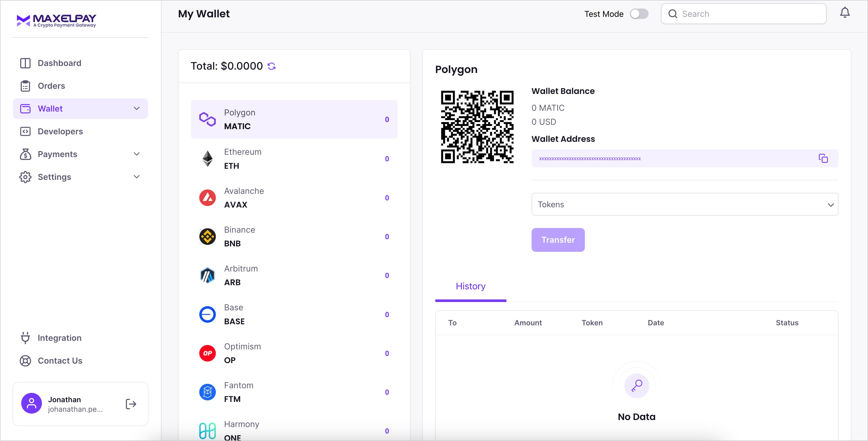Expand the Payments submenu
Viewport: 868px width, 441px height.
click(x=136, y=154)
